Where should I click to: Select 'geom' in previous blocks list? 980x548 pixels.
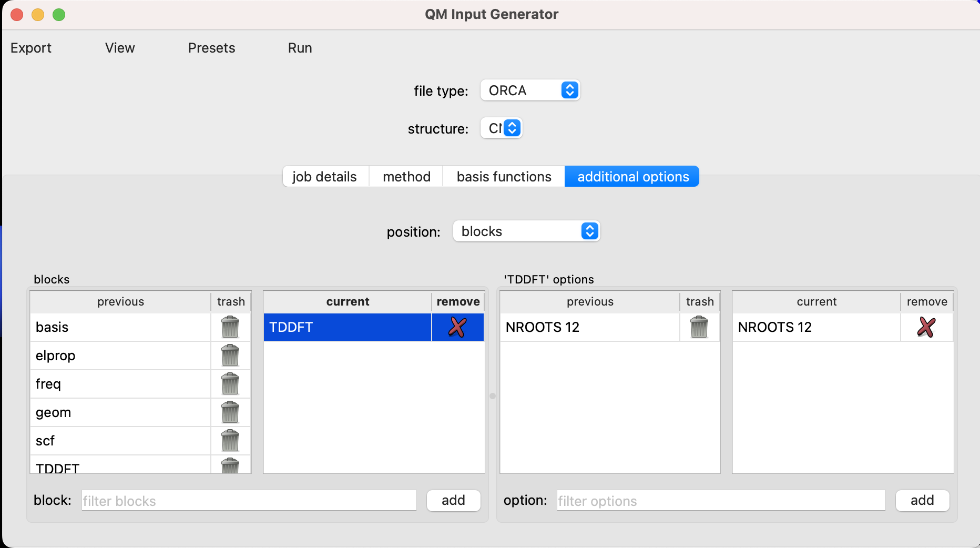[121, 412]
